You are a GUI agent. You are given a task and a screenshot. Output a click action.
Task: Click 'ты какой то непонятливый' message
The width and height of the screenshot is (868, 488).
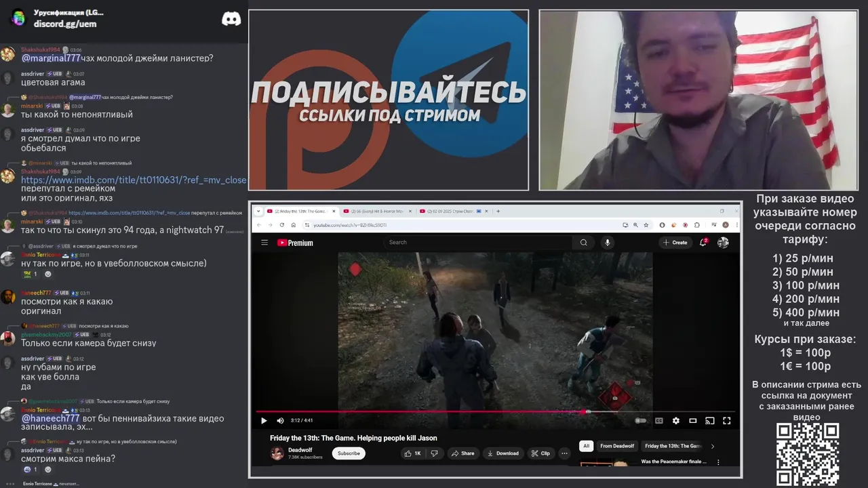(x=77, y=115)
